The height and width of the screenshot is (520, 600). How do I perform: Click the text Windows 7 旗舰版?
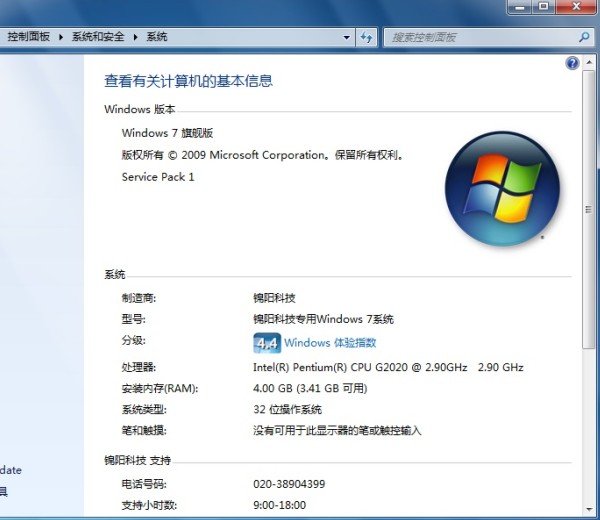click(167, 133)
